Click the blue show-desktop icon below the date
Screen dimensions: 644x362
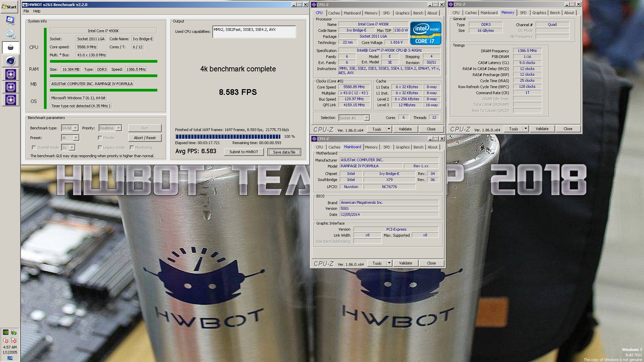coord(10,358)
